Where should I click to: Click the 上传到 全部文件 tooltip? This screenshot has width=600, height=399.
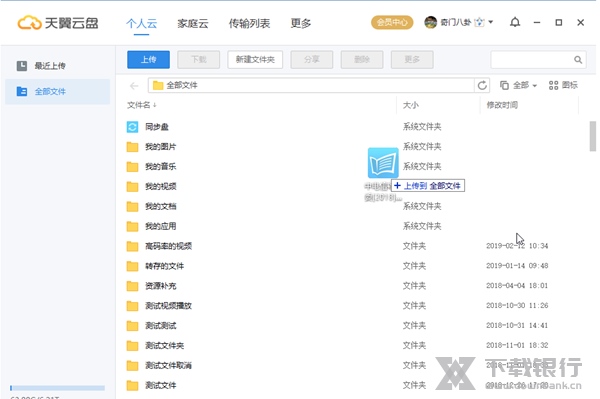point(428,186)
